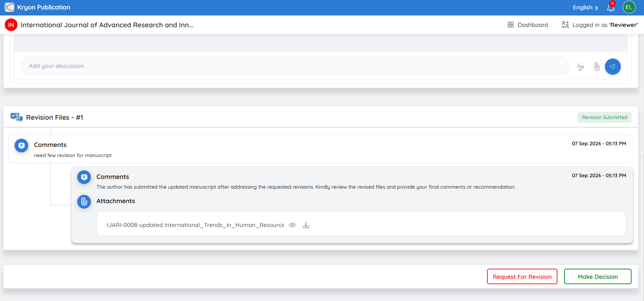
Task: Click the International Journal of Advanced Research title
Action: pyautogui.click(x=107, y=25)
